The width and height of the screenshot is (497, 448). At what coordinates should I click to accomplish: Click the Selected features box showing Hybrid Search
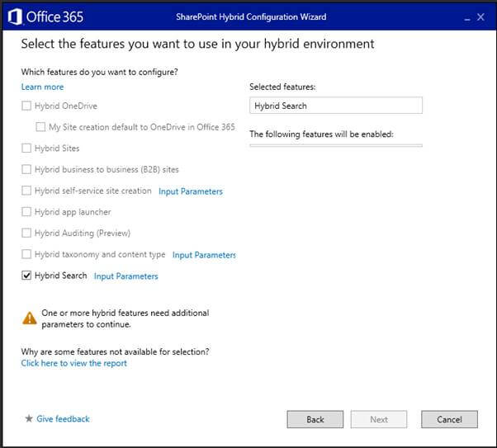(336, 106)
